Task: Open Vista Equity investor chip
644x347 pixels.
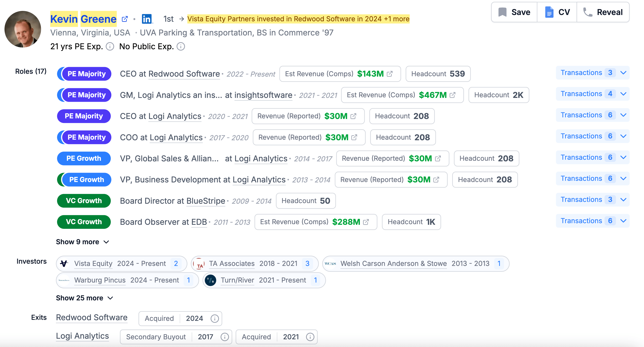Action: 93,264
